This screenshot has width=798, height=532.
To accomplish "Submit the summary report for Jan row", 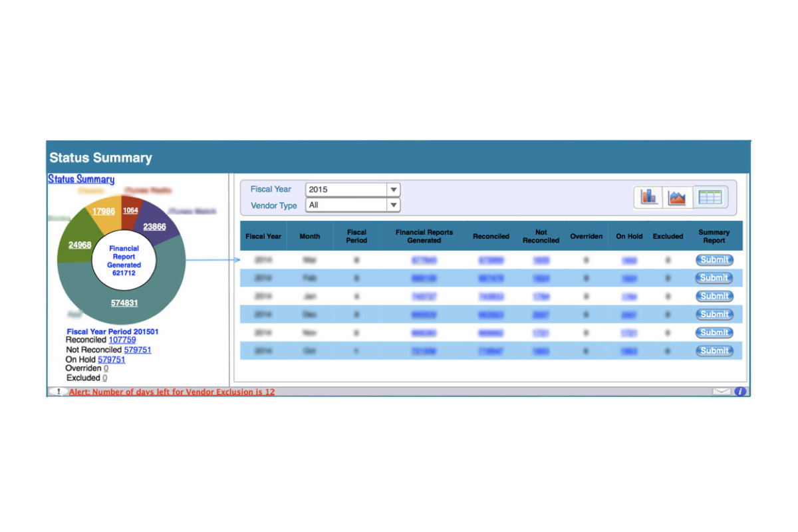I will 714,296.
